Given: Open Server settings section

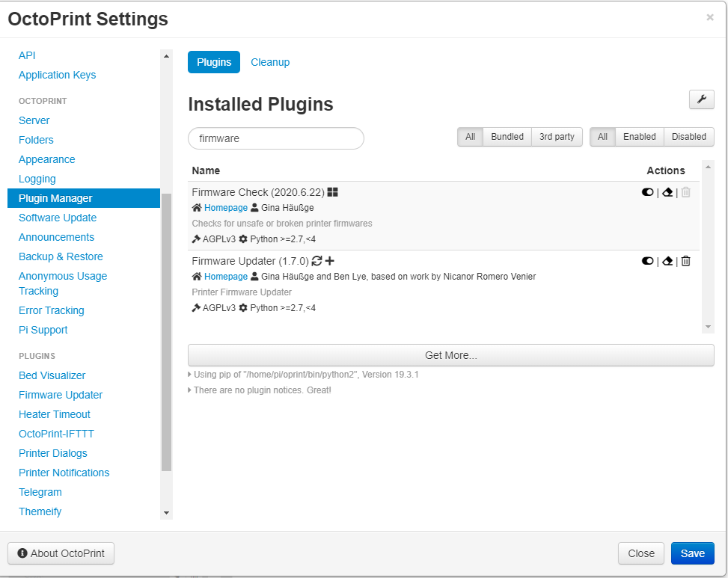Looking at the screenshot, I should point(34,120).
